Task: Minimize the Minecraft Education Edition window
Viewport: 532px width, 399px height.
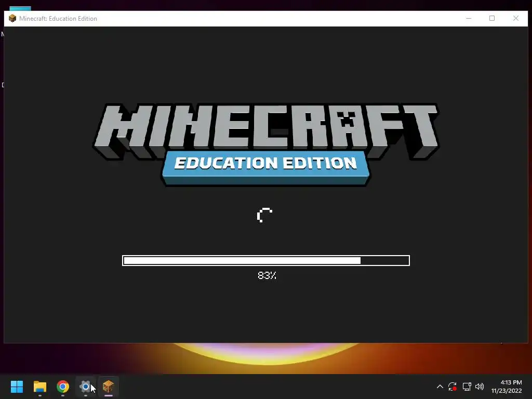Action: click(x=469, y=18)
